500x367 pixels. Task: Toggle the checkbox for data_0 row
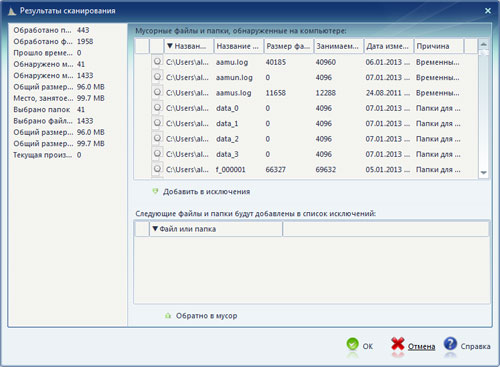[157, 107]
